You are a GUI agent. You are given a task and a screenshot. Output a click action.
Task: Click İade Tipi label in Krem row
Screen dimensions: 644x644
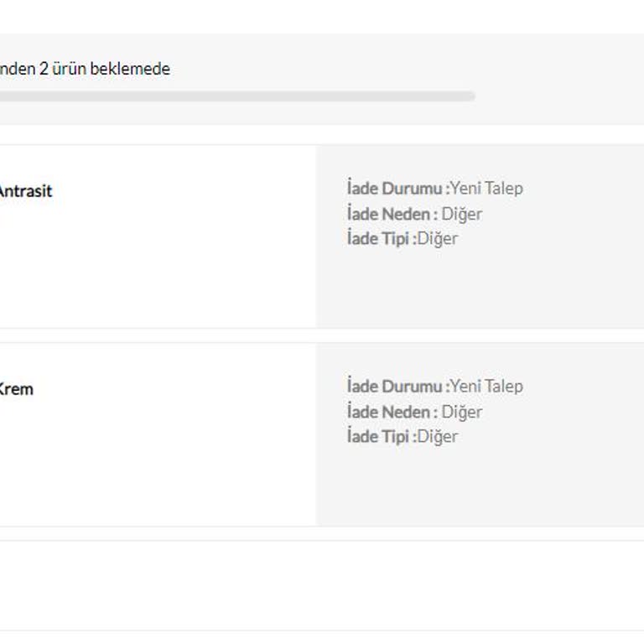[381, 436]
